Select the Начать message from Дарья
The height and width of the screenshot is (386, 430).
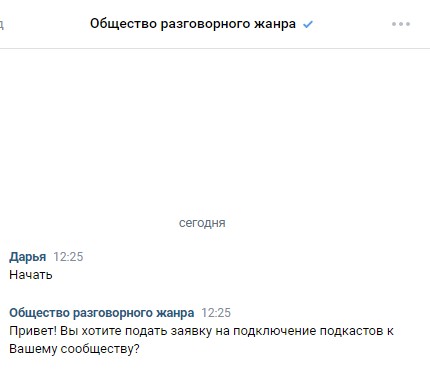point(31,275)
